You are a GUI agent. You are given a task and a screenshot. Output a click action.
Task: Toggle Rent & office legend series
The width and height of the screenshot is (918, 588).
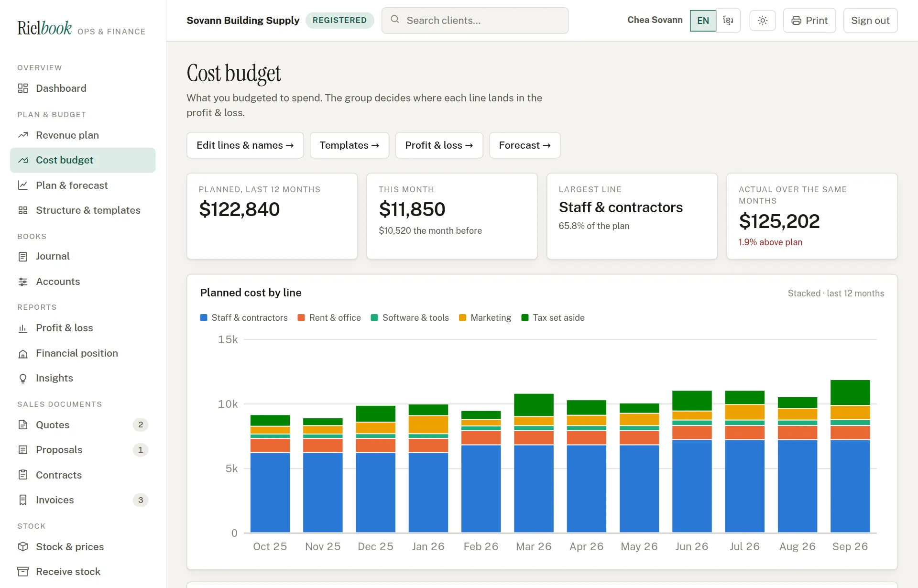pos(329,318)
